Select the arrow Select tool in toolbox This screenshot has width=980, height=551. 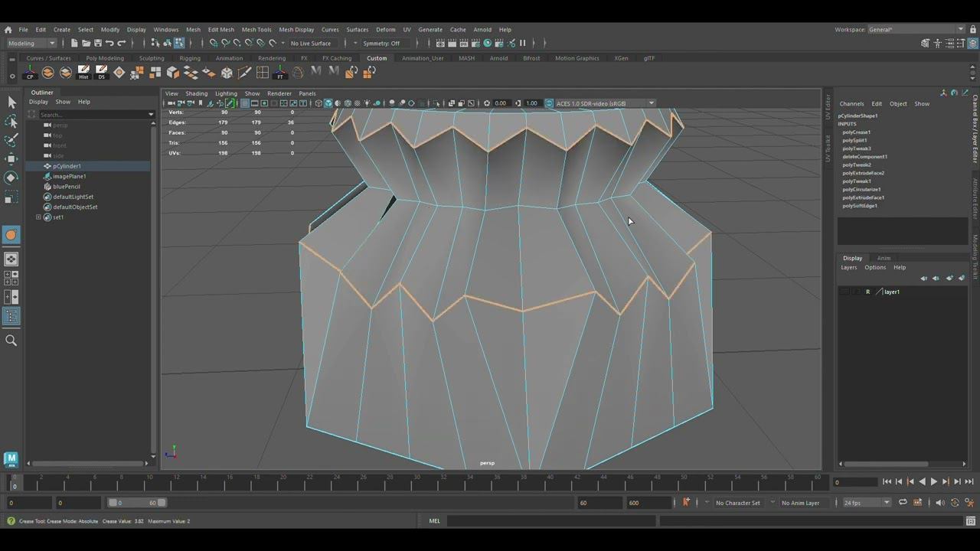(11, 102)
